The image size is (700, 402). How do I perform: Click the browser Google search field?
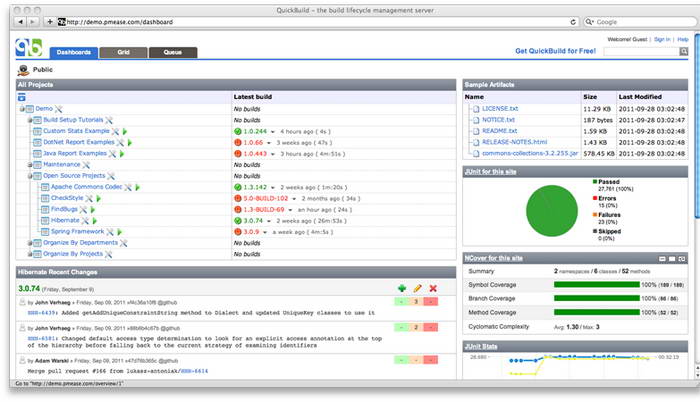[x=640, y=22]
